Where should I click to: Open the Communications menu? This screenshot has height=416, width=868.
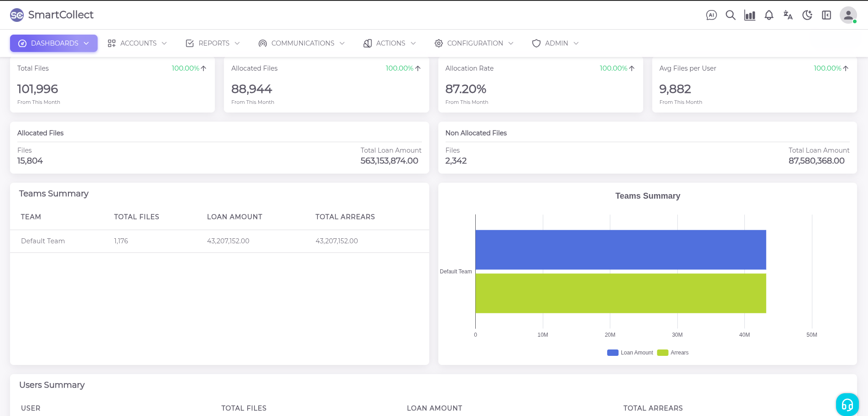301,43
